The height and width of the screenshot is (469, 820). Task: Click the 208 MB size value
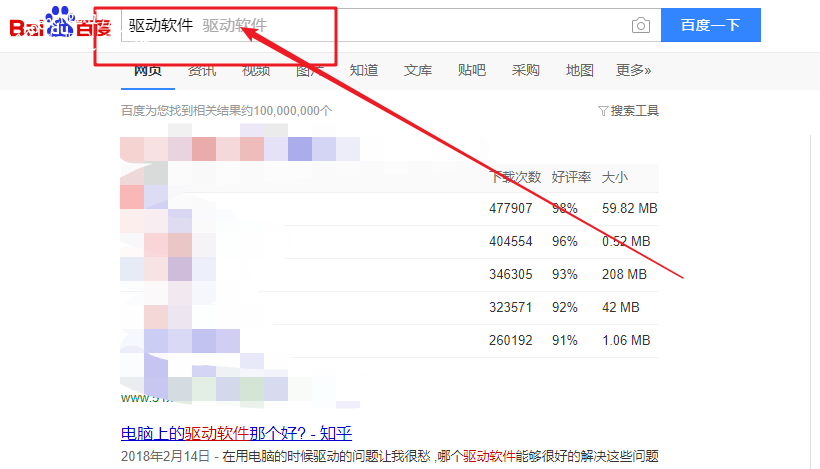[624, 274]
